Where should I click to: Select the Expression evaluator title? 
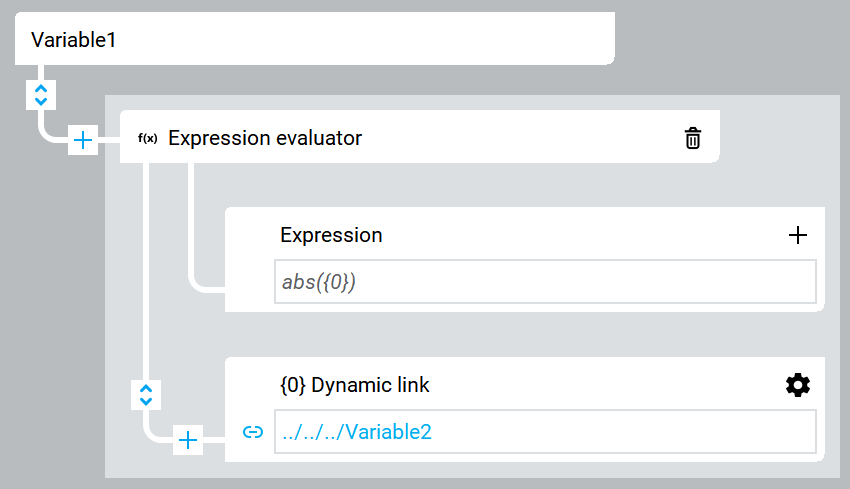pyautogui.click(x=265, y=138)
